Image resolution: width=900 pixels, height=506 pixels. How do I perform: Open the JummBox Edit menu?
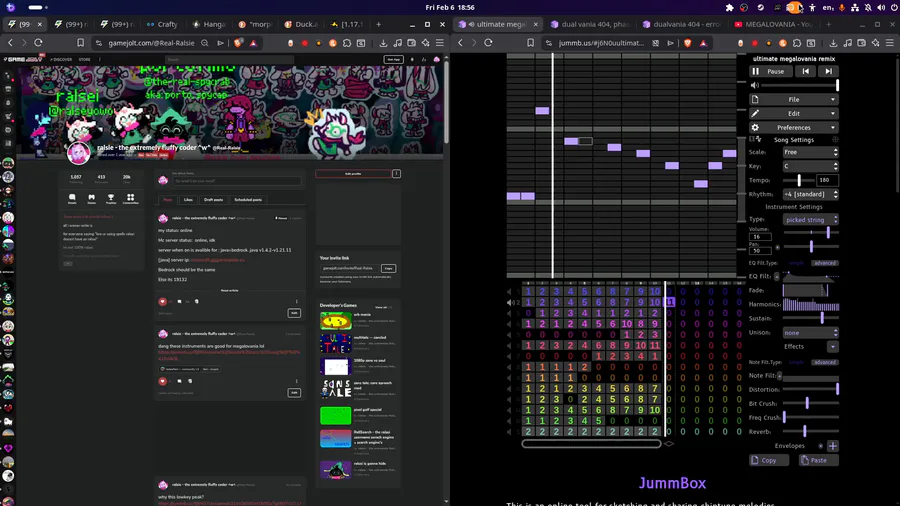[794, 114]
